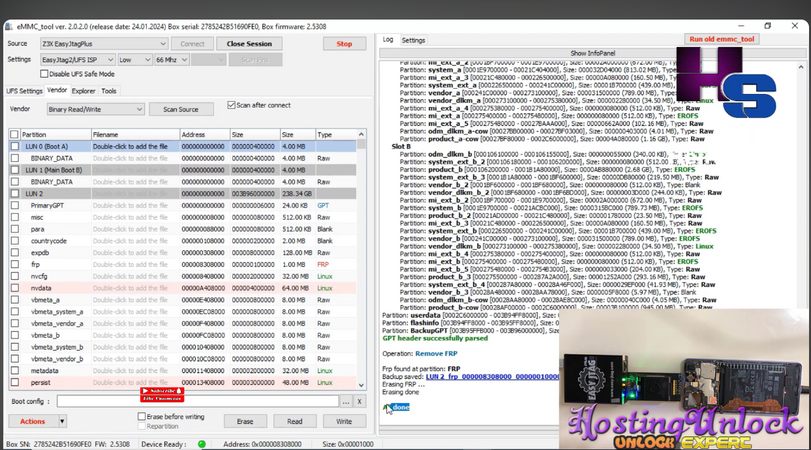Viewport: 811px width, 450px height.
Task: Click the X button clearing Boot config
Action: coord(360,401)
